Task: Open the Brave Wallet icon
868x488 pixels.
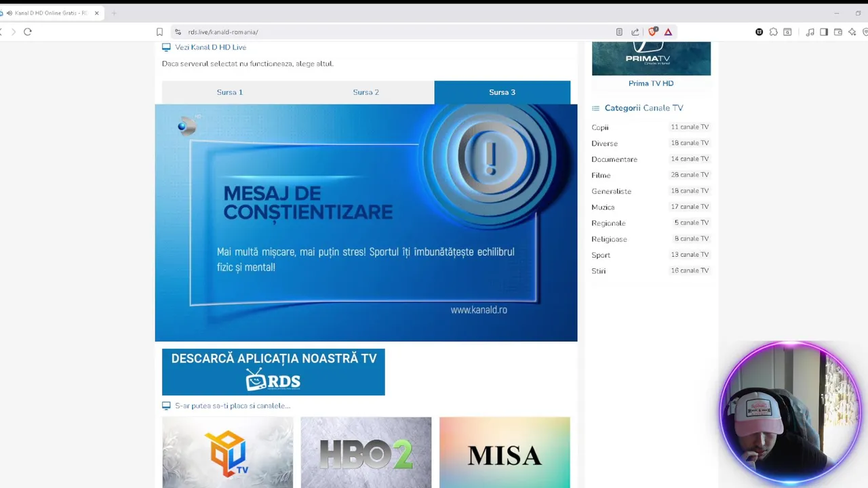Action: point(838,32)
